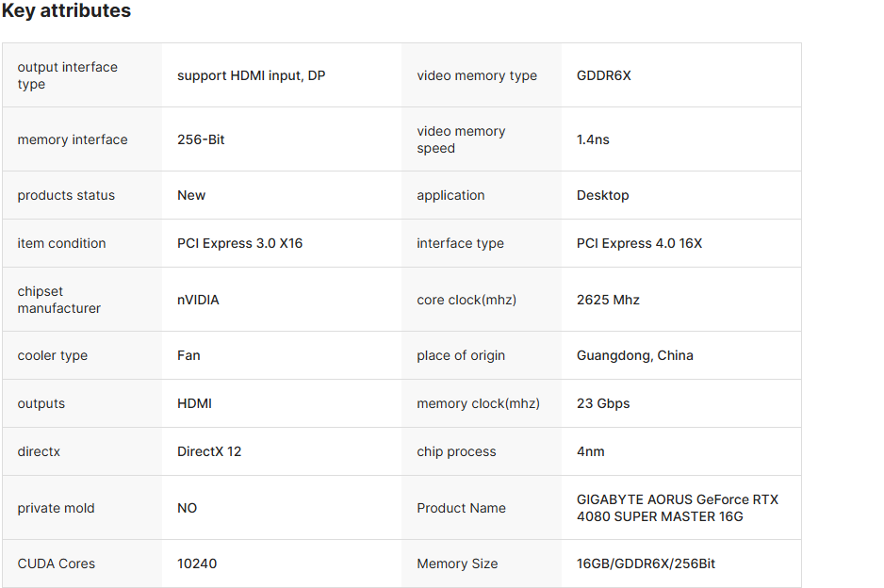Screen dimensions: 884x588
Task: Click Guangdong, China place of origin
Action: [x=634, y=355]
